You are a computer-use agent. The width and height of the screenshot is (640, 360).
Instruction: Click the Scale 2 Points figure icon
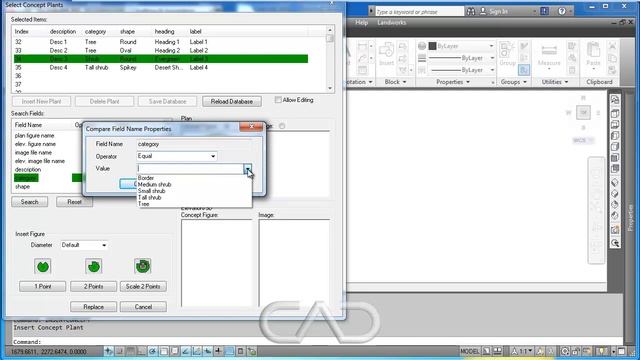(142, 266)
